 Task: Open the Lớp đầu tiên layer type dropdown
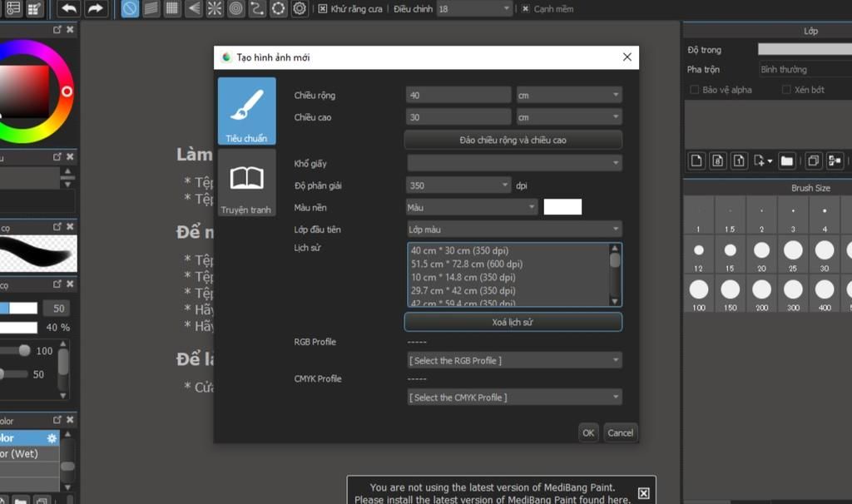pos(514,230)
